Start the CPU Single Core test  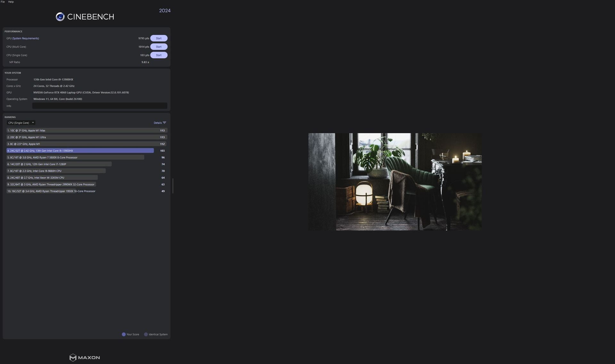(159, 55)
